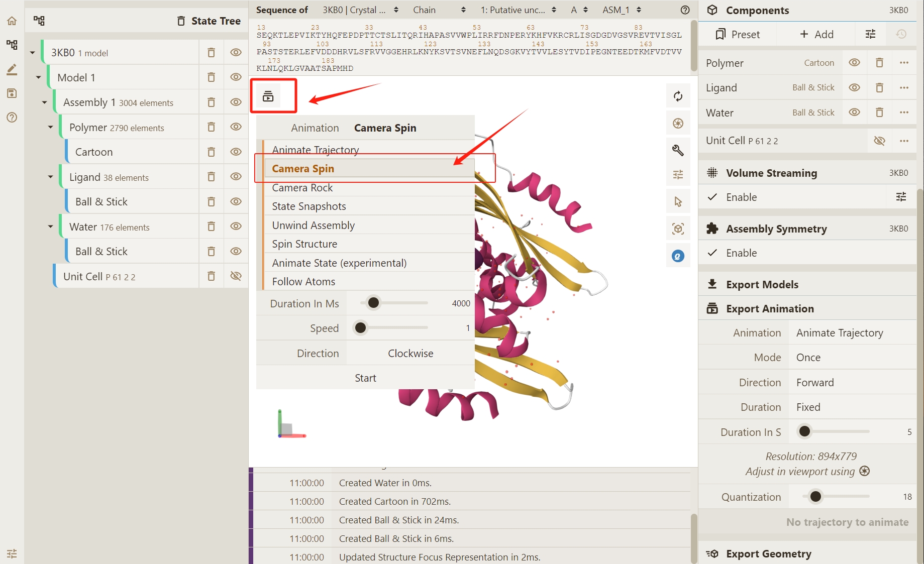Open the help icon next to sequence
This screenshot has width=924, height=564.
[x=685, y=10]
